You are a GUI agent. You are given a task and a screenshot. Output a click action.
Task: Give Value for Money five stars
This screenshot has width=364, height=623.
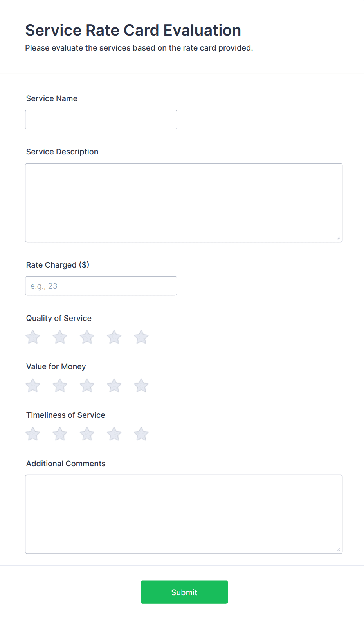141,386
